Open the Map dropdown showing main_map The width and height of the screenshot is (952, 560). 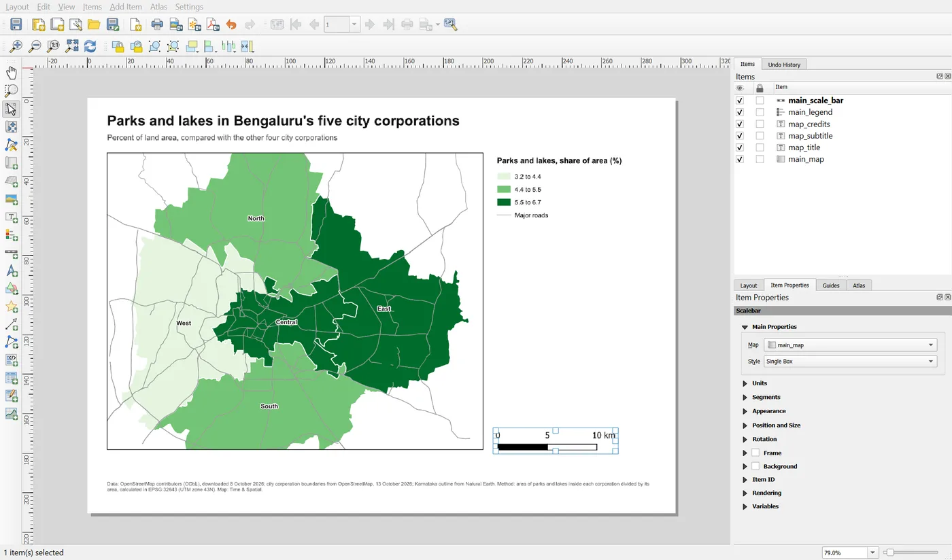851,345
